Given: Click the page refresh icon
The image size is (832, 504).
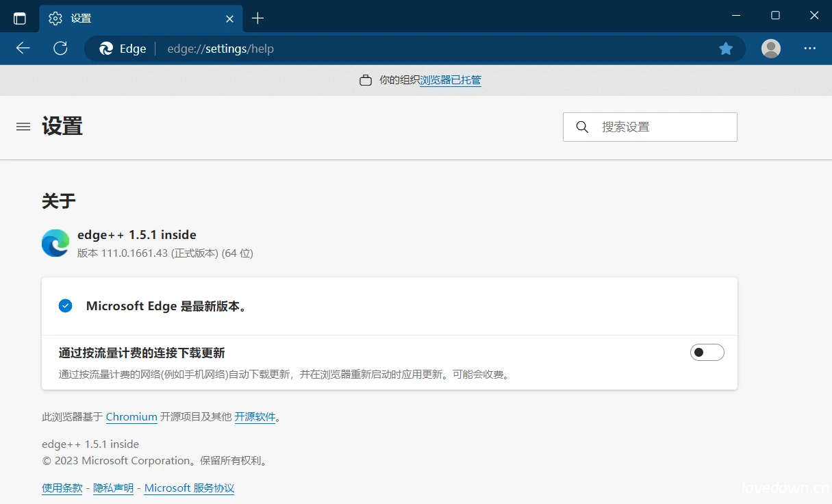Looking at the screenshot, I should [x=60, y=48].
